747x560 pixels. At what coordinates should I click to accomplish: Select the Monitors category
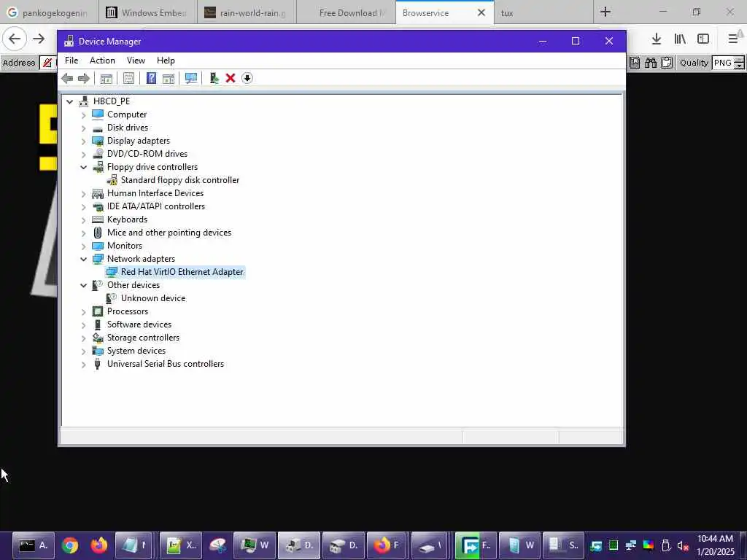point(124,246)
